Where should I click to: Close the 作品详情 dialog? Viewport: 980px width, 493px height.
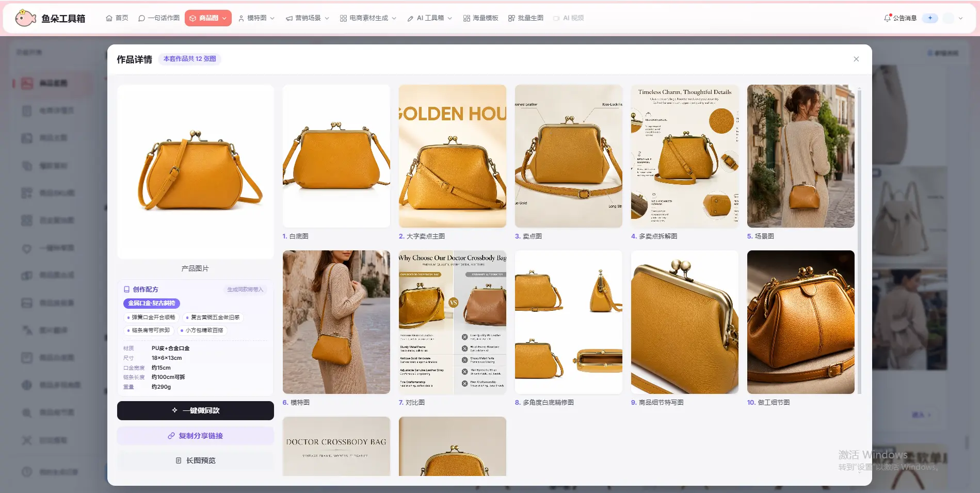856,59
